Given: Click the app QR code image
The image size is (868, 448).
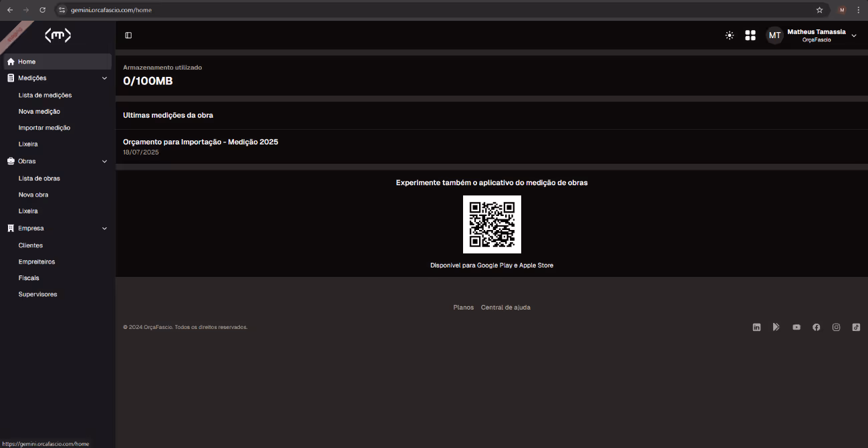Looking at the screenshot, I should [x=492, y=224].
